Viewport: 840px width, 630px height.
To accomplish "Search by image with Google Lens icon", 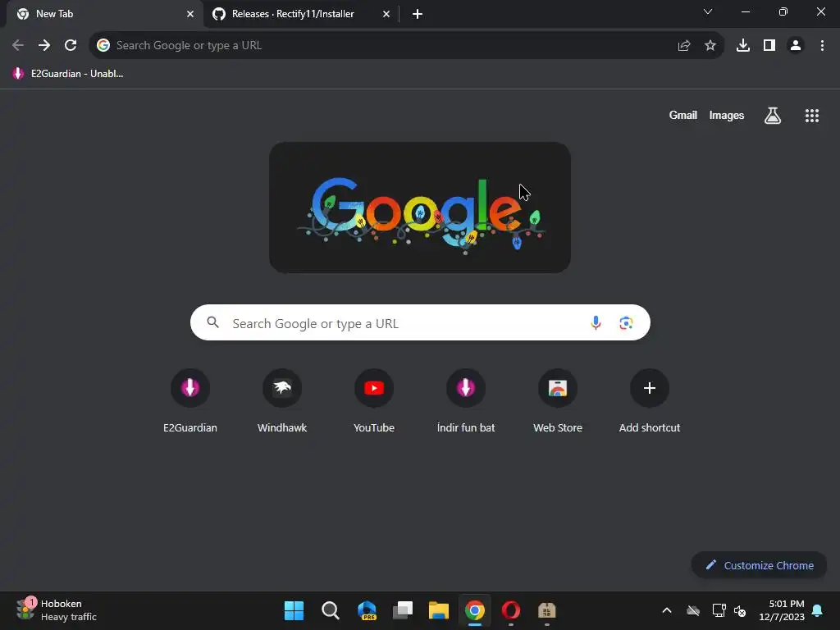I will click(626, 323).
